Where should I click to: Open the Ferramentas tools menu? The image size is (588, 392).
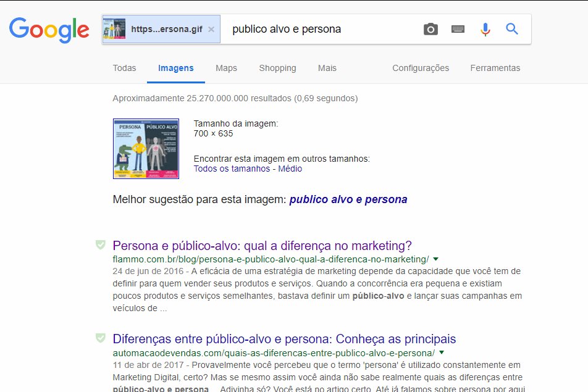pyautogui.click(x=495, y=68)
